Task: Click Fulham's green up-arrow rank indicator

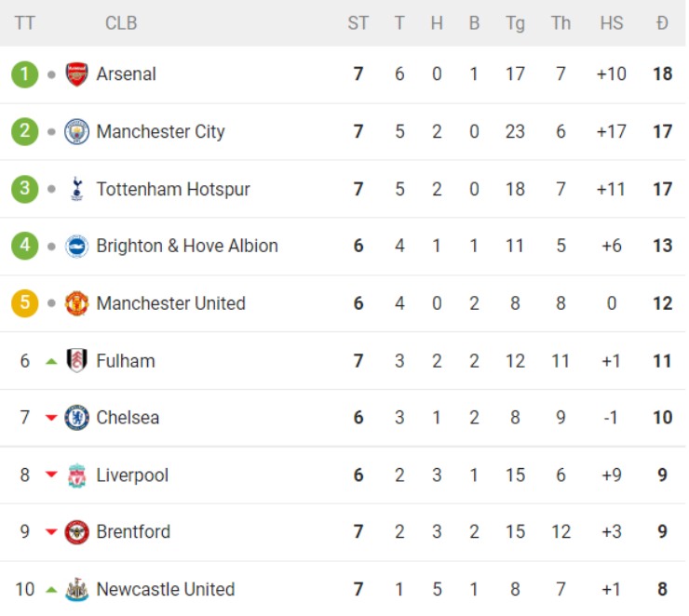Action: tap(51, 361)
